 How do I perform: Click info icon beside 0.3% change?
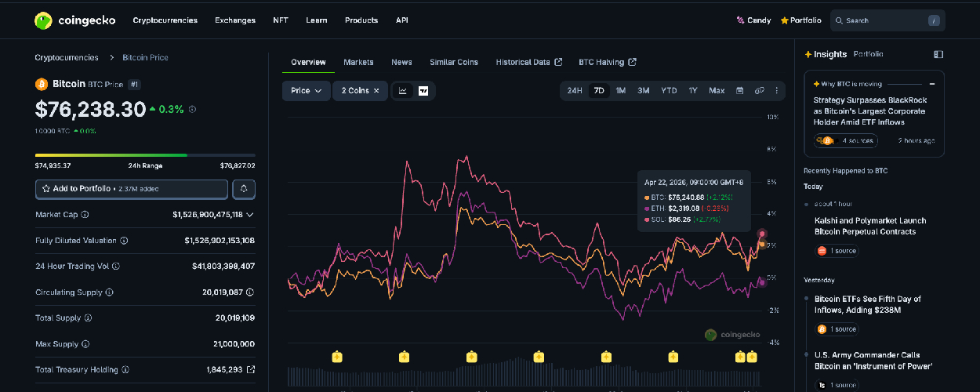193,110
